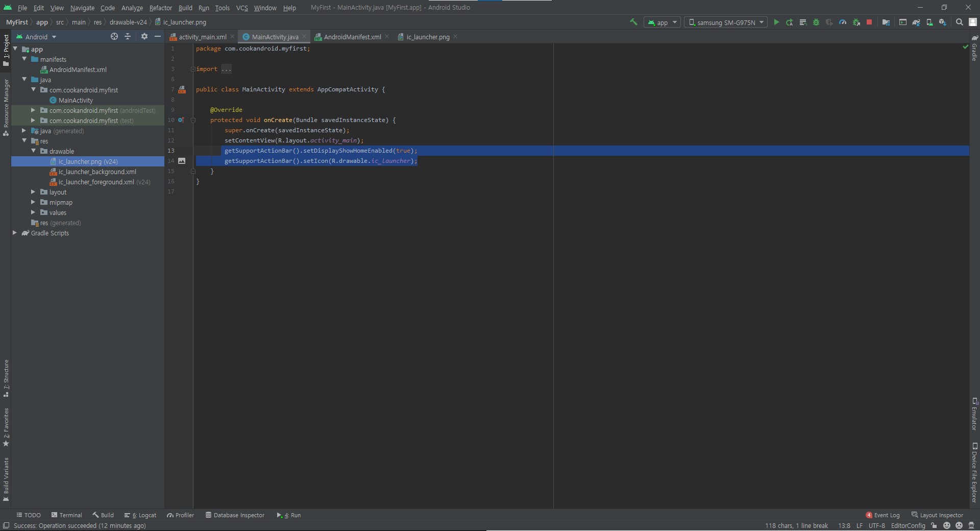Expand the mipmap folder in tree
980x531 pixels.
point(33,203)
